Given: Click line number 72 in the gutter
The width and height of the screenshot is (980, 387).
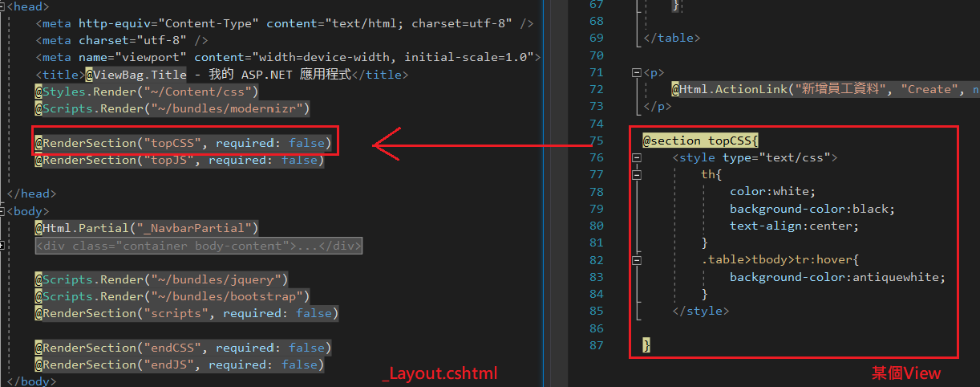Looking at the screenshot, I should tap(595, 89).
